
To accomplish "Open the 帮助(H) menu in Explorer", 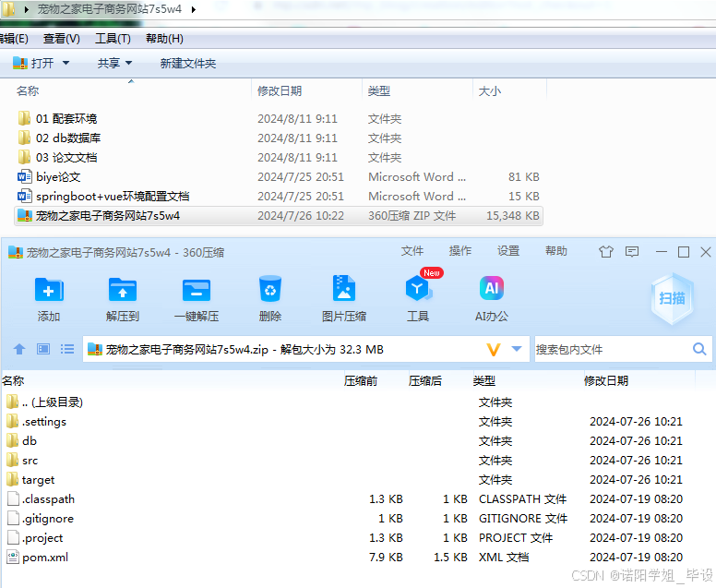I will click(x=164, y=39).
